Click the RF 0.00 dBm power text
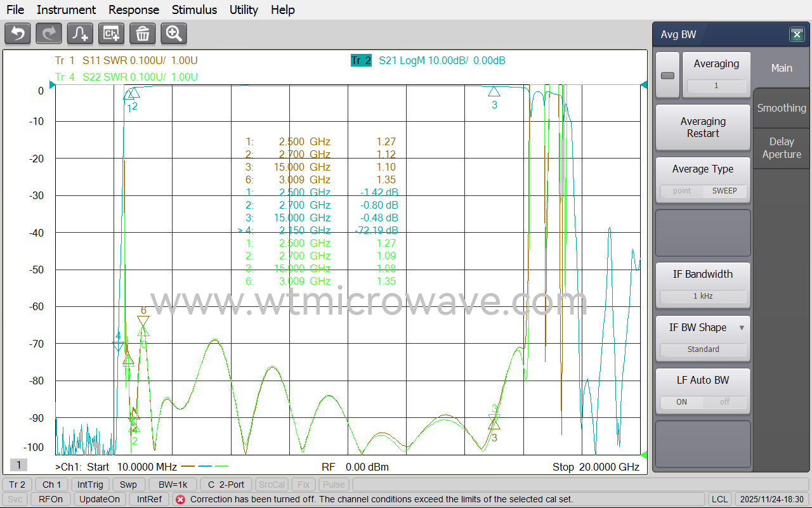Screen dimensions: 812x508 (x=355, y=467)
